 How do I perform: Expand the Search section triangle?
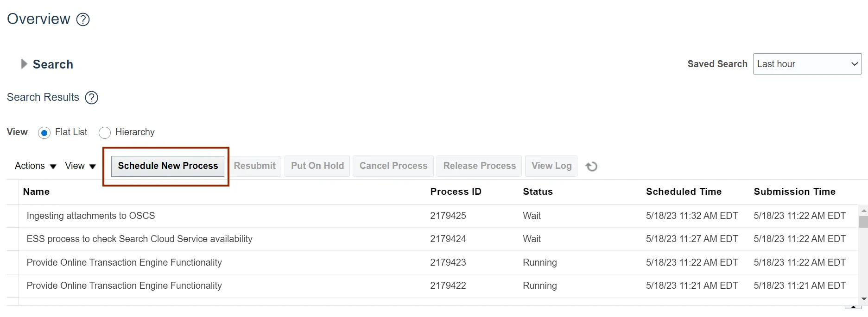(24, 64)
